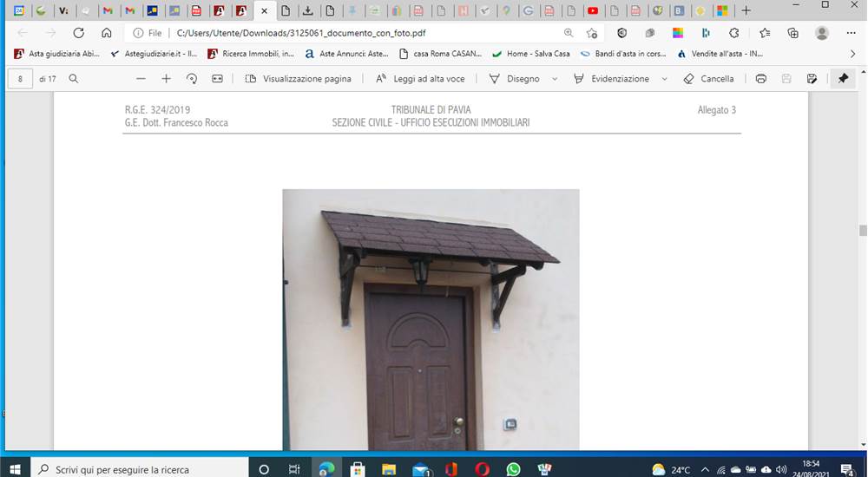Image resolution: width=868 pixels, height=477 pixels.
Task: Start Leggi ad alta voce
Action: [420, 79]
